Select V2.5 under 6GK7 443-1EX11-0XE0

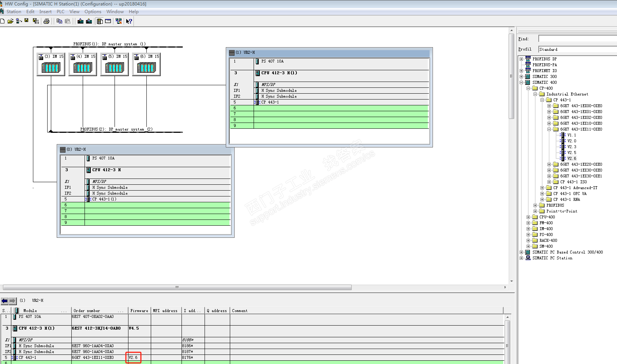[x=572, y=153]
